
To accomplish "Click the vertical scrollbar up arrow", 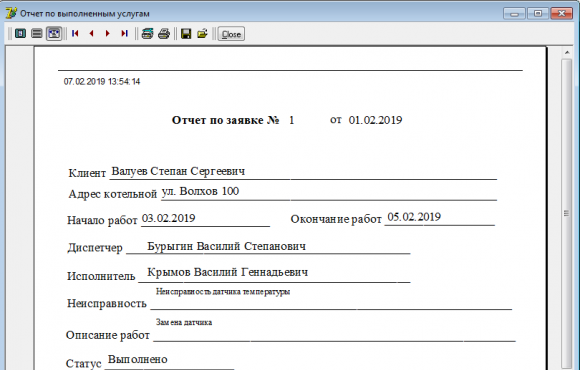I will pyautogui.click(x=567, y=53).
